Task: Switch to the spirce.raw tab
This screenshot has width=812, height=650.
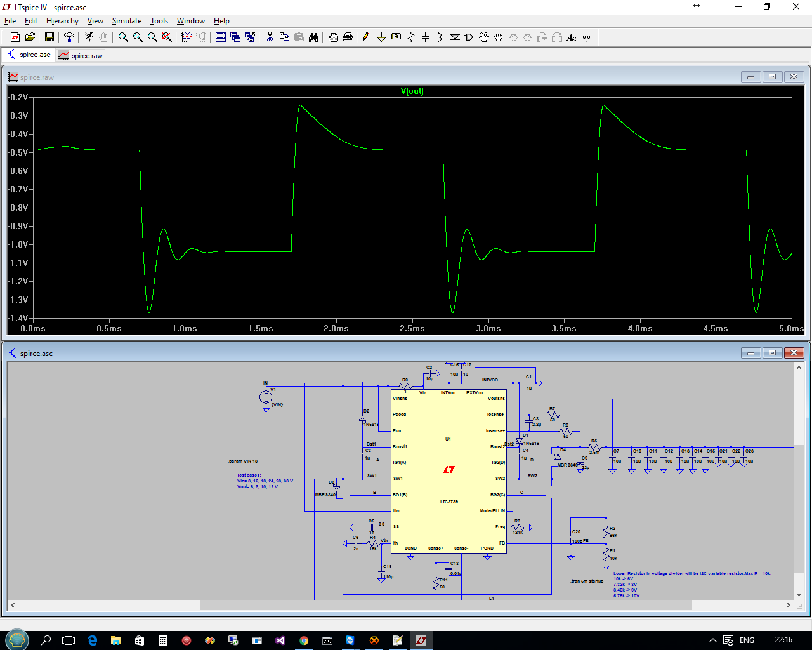Action: [x=81, y=56]
